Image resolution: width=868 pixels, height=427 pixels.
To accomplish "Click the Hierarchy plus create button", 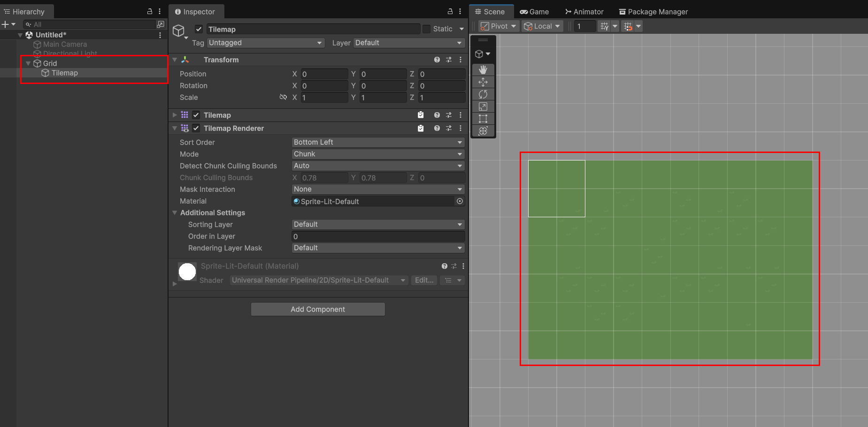I will 8,24.
